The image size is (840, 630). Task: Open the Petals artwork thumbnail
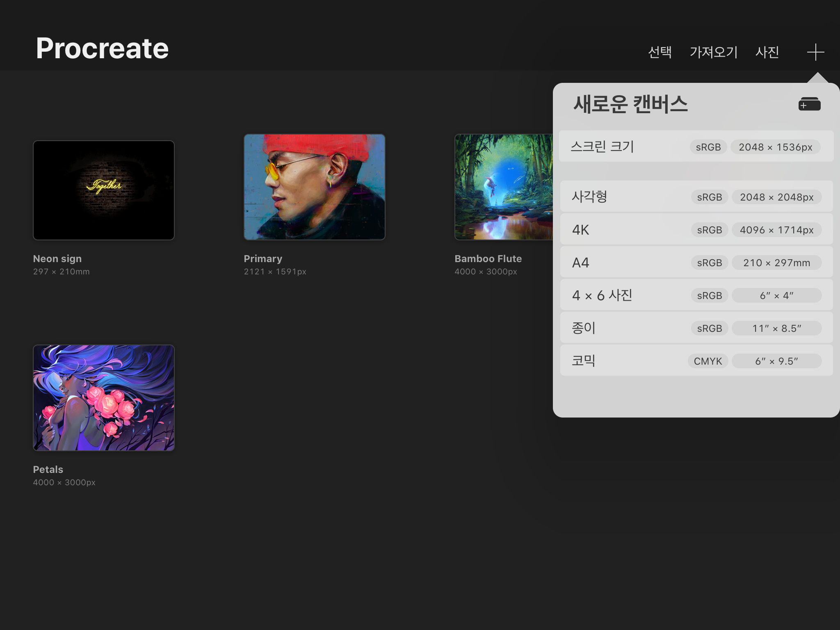(x=104, y=398)
